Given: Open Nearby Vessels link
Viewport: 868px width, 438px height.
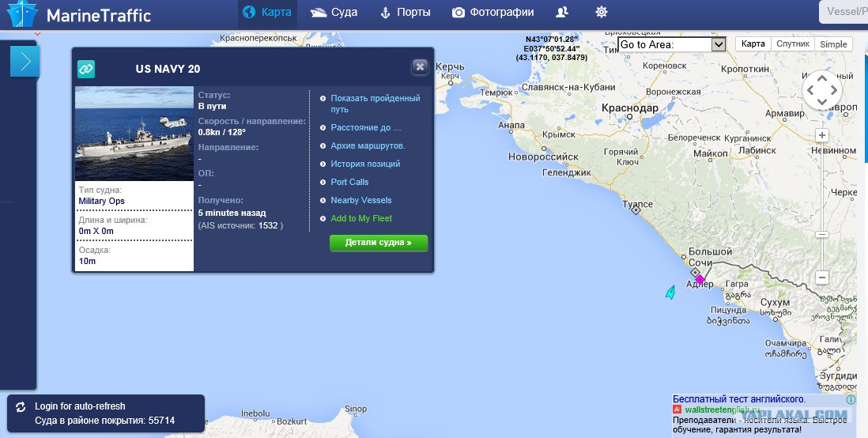Looking at the screenshot, I should (x=361, y=201).
